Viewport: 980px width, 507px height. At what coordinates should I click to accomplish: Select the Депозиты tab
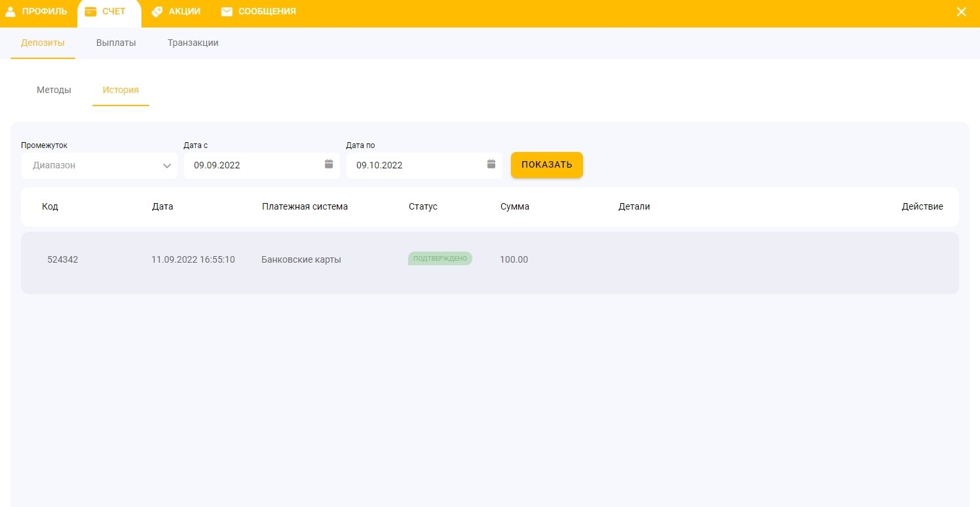43,43
